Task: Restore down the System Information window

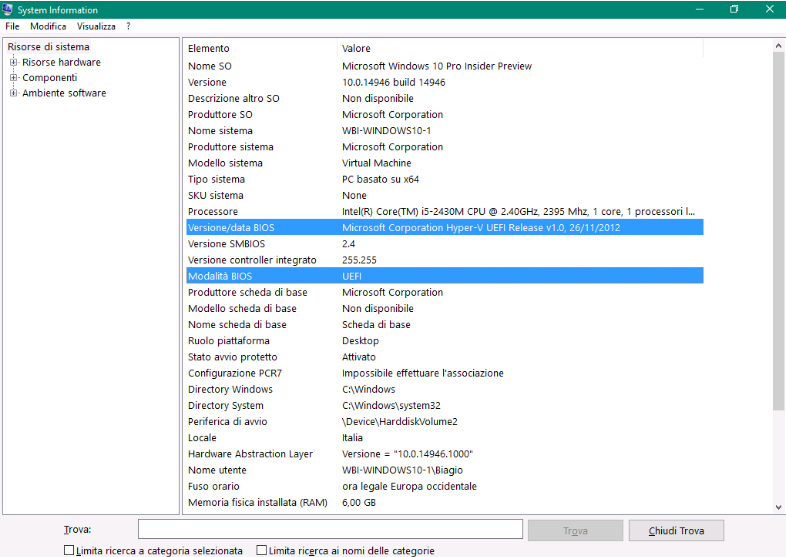Action: pyautogui.click(x=734, y=9)
